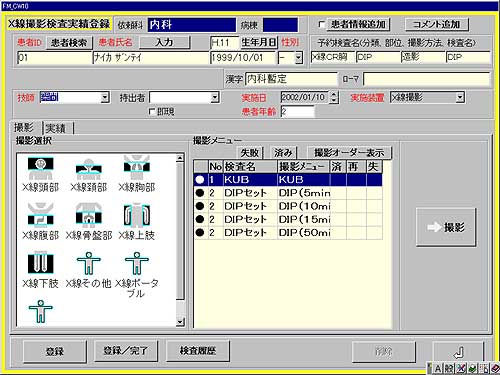Click the black bullet on DIP(5min row

[200, 193]
